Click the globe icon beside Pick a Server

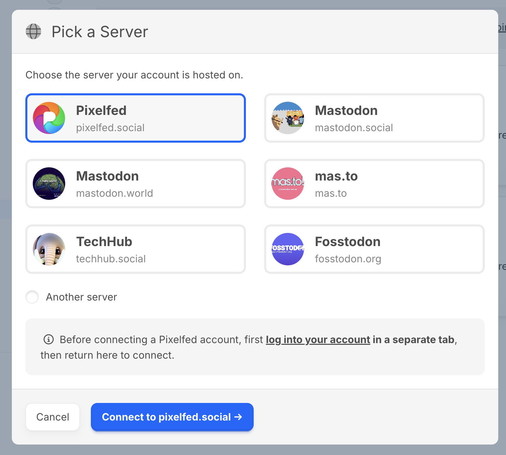[33, 32]
